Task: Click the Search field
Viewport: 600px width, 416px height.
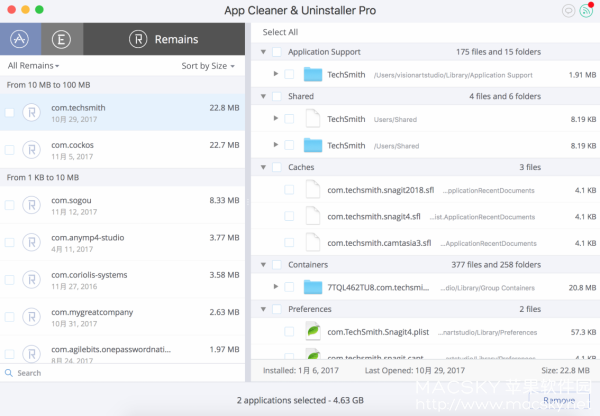Action: tap(122, 373)
